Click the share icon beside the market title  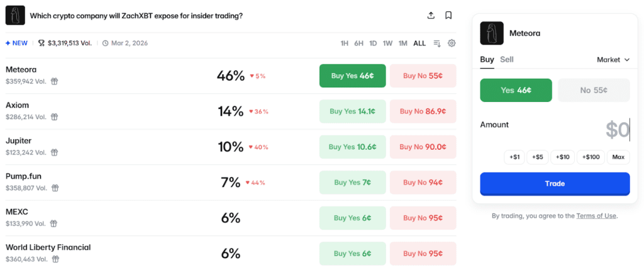[x=431, y=15]
